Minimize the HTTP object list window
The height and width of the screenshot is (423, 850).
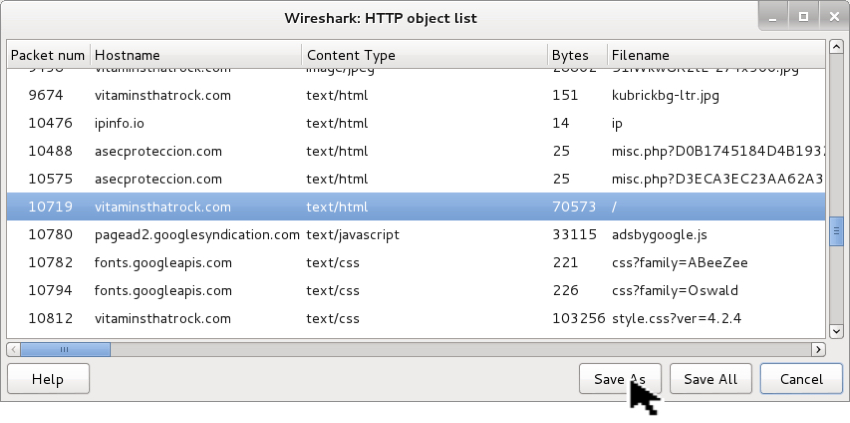[x=773, y=17]
